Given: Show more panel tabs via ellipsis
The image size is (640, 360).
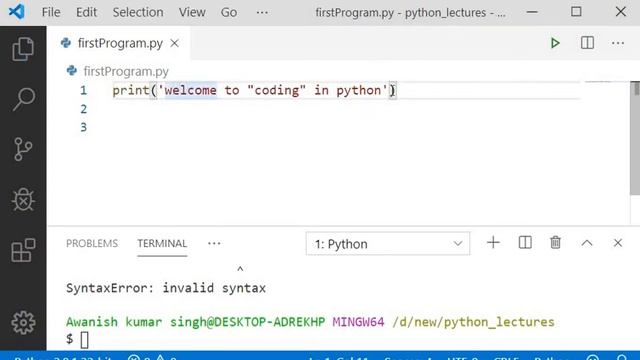Looking at the screenshot, I should pos(214,244).
